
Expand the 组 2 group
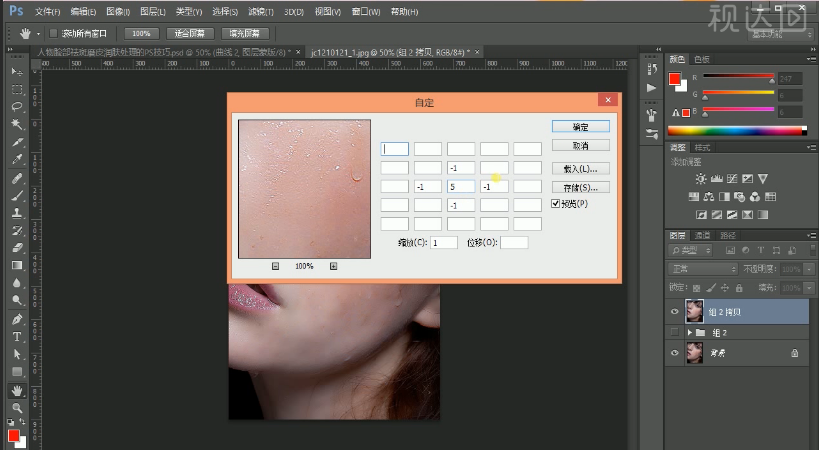click(689, 332)
